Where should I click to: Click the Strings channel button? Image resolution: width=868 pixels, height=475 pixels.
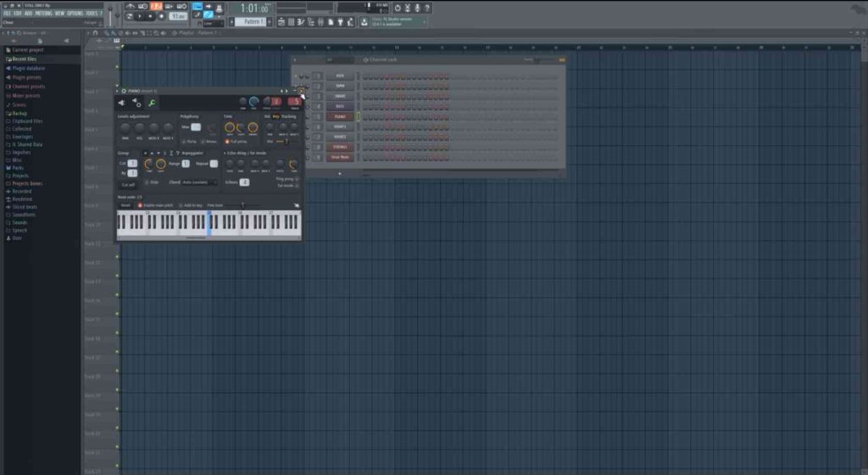[340, 148]
